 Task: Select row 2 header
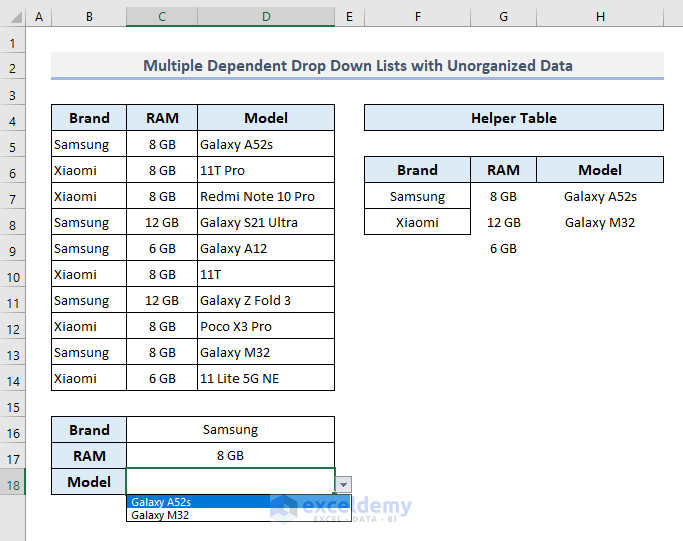[x=13, y=68]
